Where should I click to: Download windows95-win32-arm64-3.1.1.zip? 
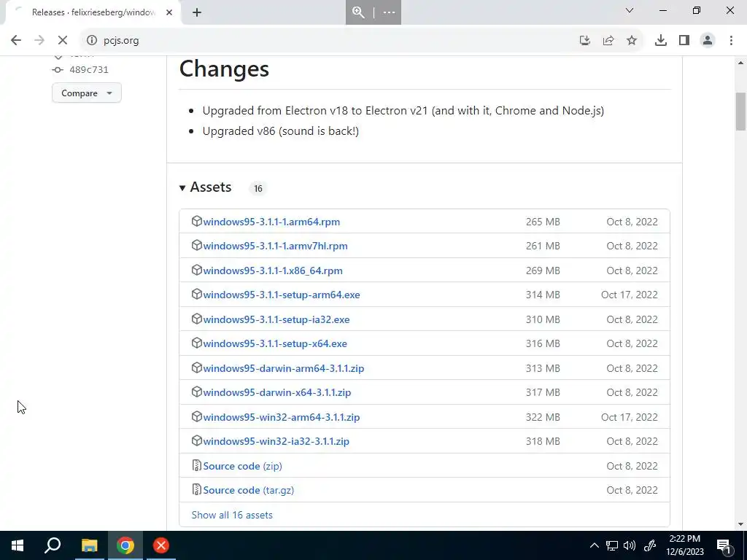(x=282, y=417)
